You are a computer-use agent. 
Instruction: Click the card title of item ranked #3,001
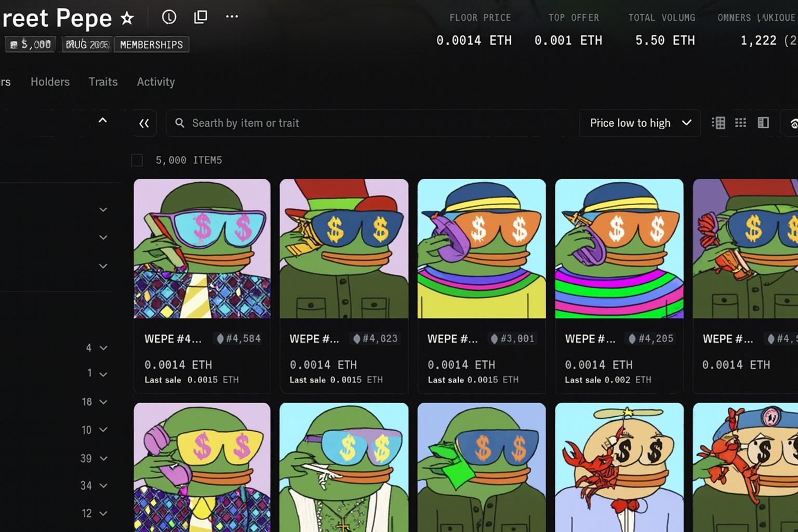(x=453, y=339)
